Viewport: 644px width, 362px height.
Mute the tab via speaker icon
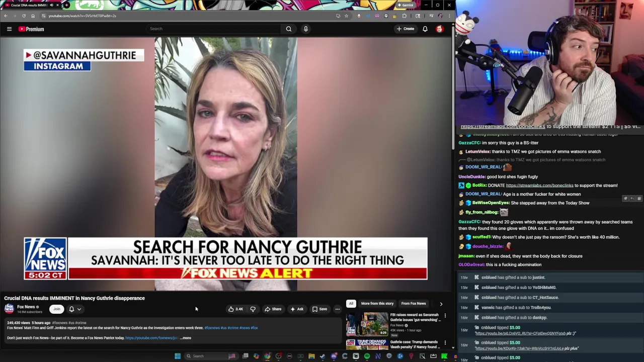(x=51, y=5)
